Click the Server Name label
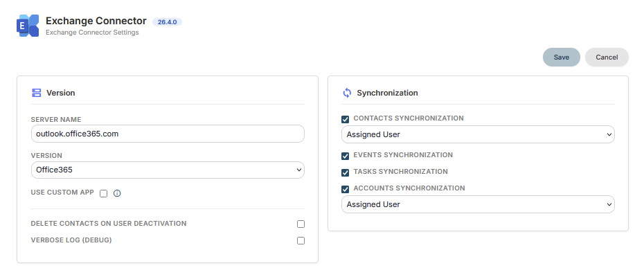The width and height of the screenshot is (644, 268). [x=56, y=120]
